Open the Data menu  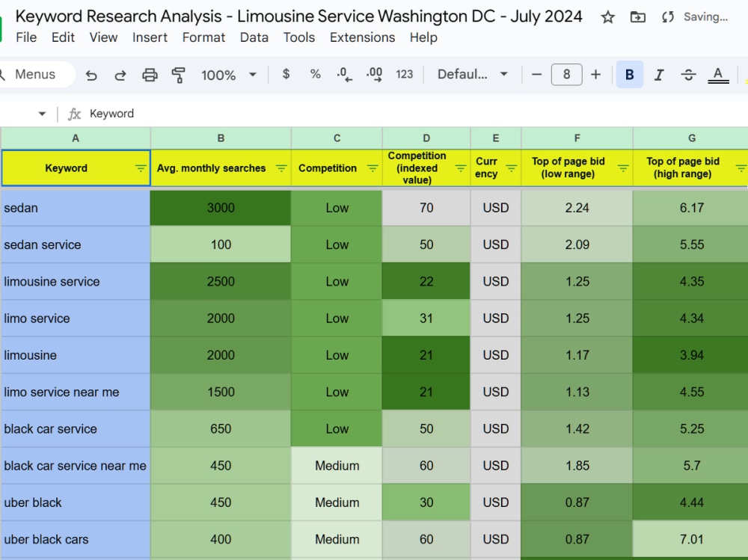pyautogui.click(x=254, y=37)
